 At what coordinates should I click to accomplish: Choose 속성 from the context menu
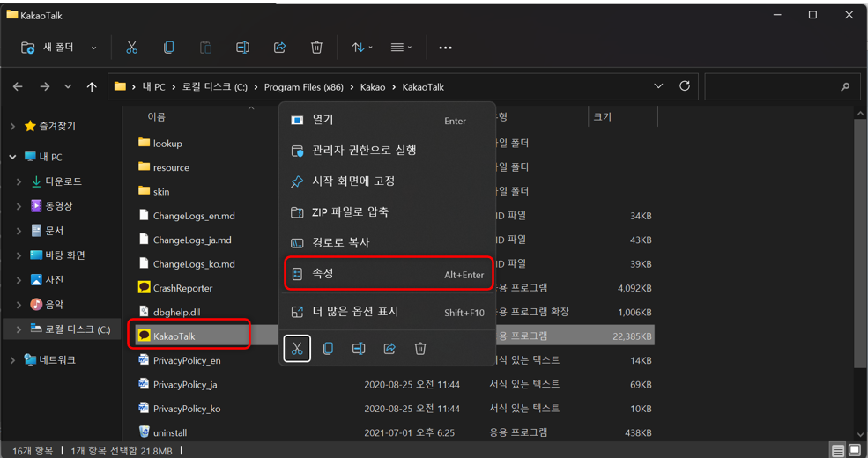(387, 273)
